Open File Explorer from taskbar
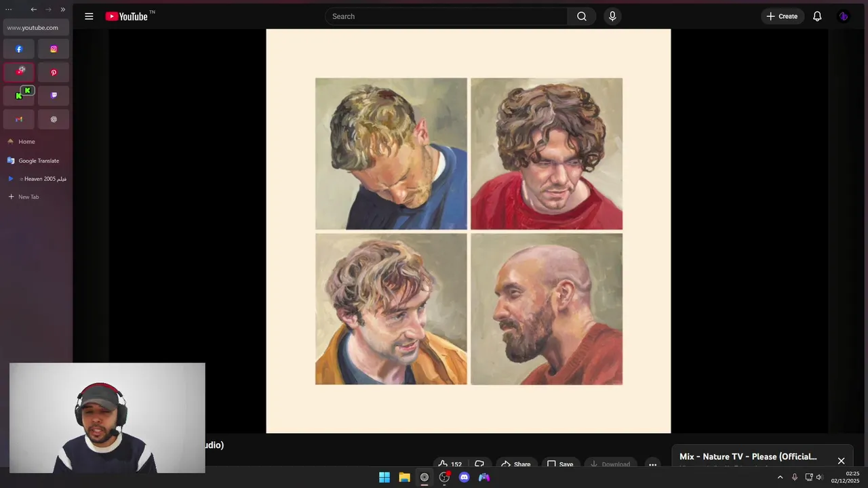This screenshot has height=488, width=868. (404, 477)
